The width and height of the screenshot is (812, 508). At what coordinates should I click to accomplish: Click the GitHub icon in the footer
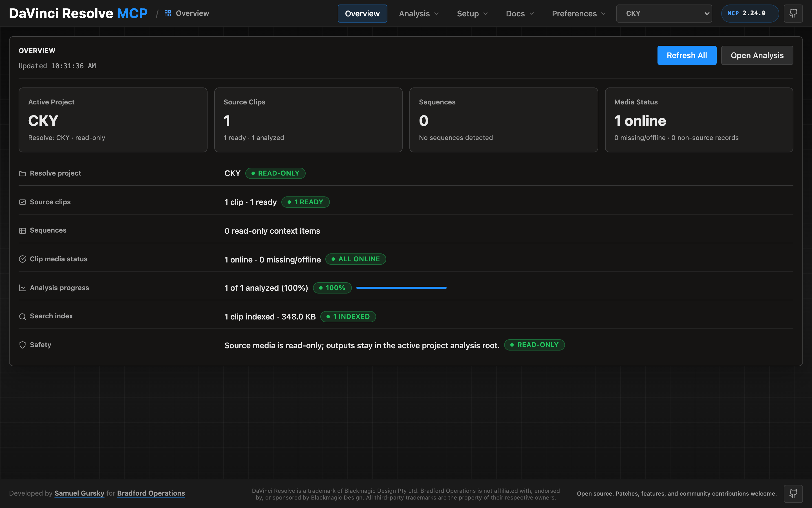coord(793,493)
